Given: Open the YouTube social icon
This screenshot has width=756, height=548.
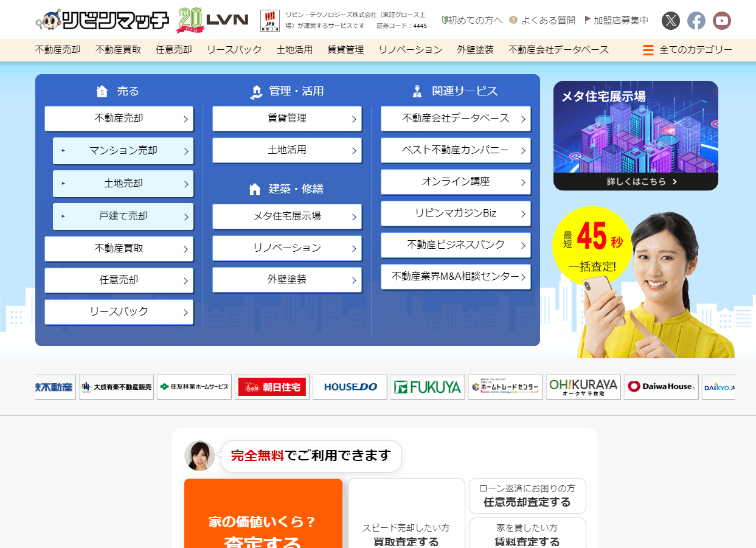Looking at the screenshot, I should 722,21.
